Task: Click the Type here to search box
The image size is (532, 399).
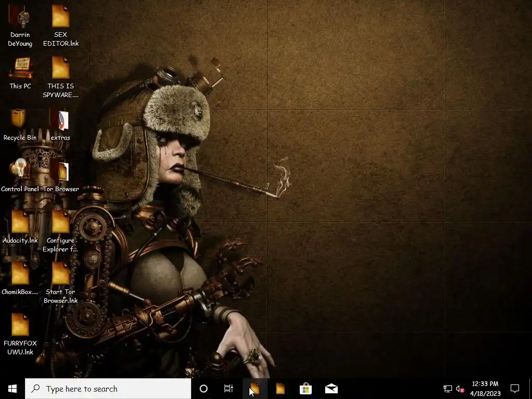Action: tap(108, 389)
